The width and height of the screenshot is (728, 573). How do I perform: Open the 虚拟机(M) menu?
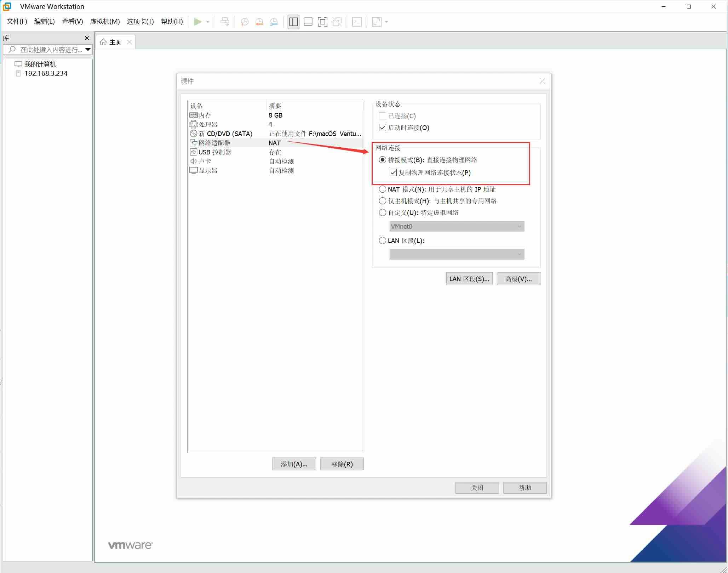coord(105,21)
